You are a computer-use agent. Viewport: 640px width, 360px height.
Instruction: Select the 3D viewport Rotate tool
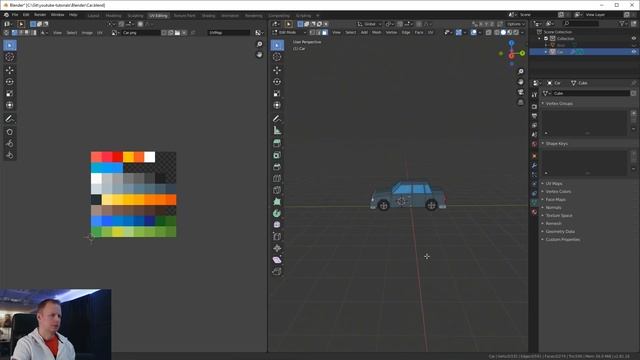tap(277, 82)
